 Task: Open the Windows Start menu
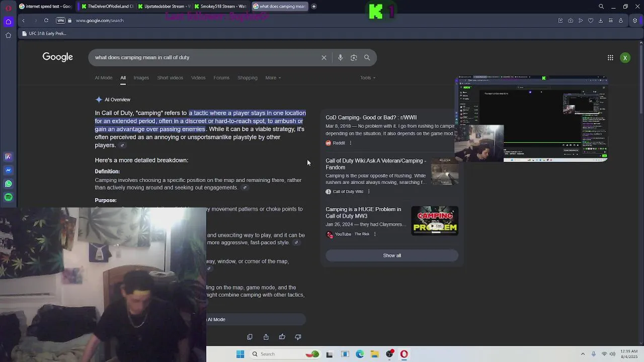(240, 354)
